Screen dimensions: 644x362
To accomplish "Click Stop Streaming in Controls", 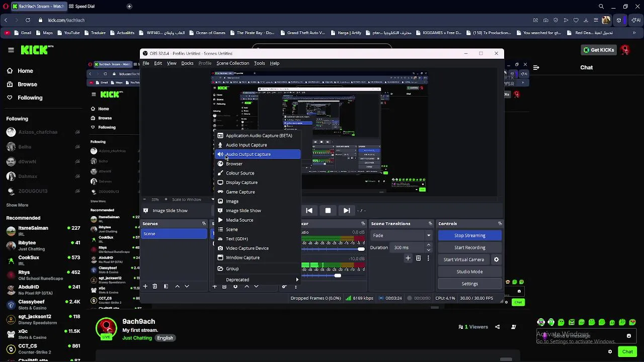I will [470, 235].
